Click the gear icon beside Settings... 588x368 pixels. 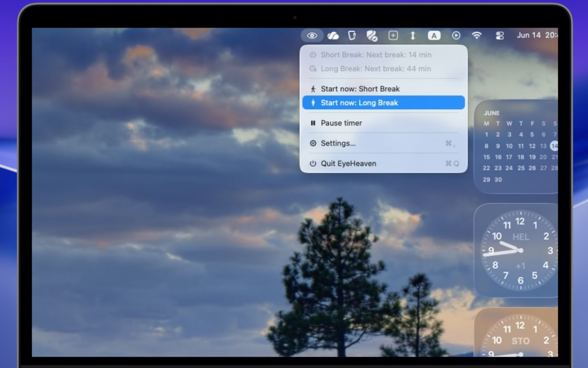coord(313,143)
